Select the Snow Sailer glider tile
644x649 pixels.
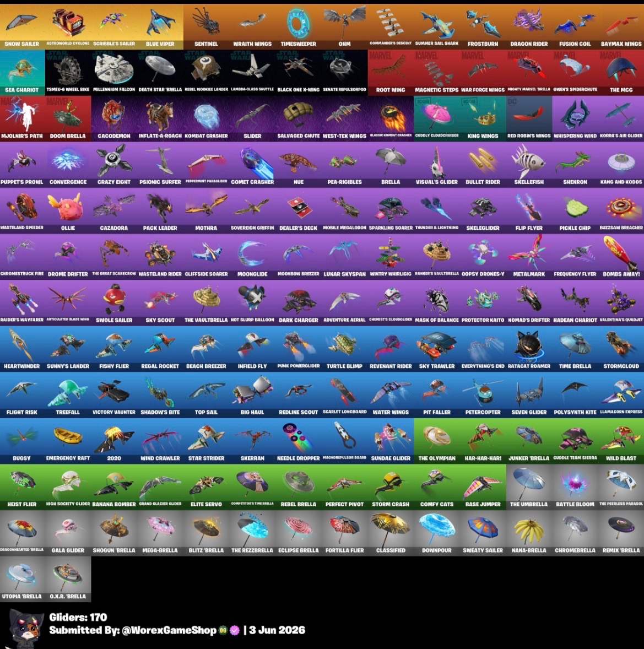pyautogui.click(x=22, y=26)
